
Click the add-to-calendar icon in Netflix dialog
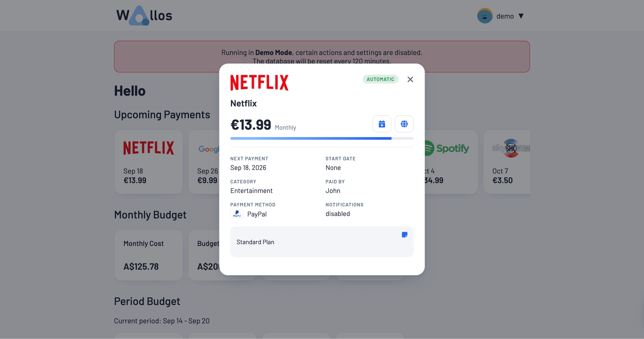pos(382,124)
